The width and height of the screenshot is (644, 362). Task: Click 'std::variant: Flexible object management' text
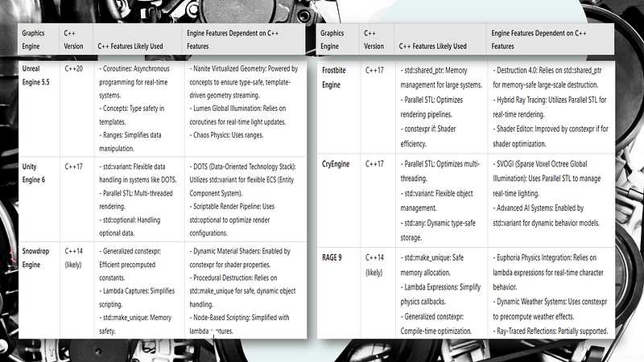click(436, 200)
